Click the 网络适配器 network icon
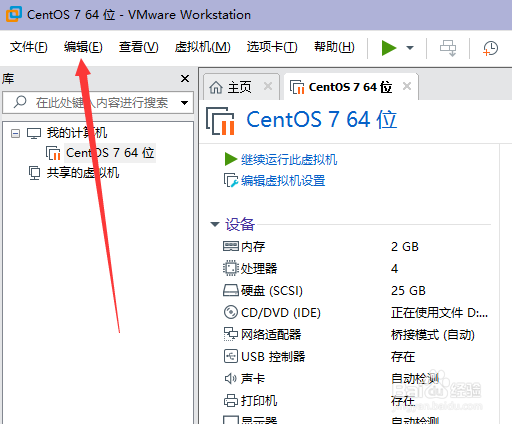The height and width of the screenshot is (424, 512). point(231,334)
